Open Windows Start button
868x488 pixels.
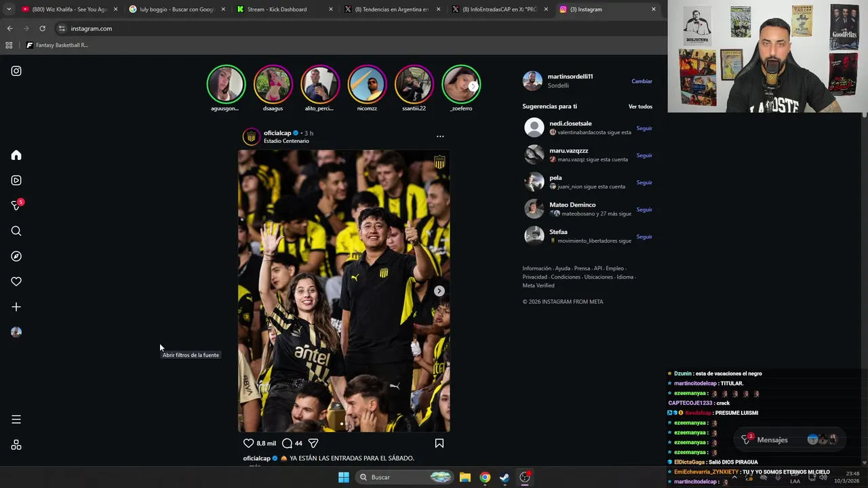(x=344, y=477)
